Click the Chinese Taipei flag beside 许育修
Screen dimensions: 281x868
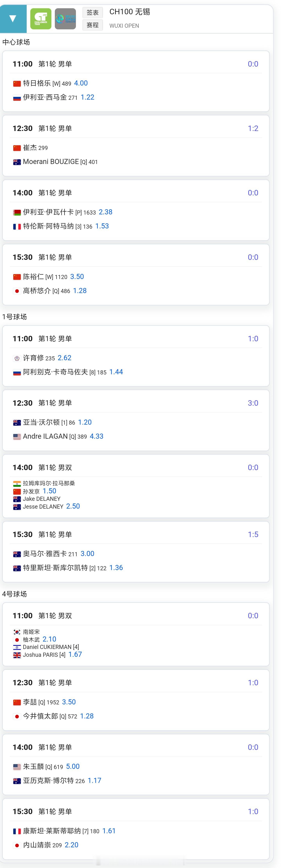[x=17, y=358]
